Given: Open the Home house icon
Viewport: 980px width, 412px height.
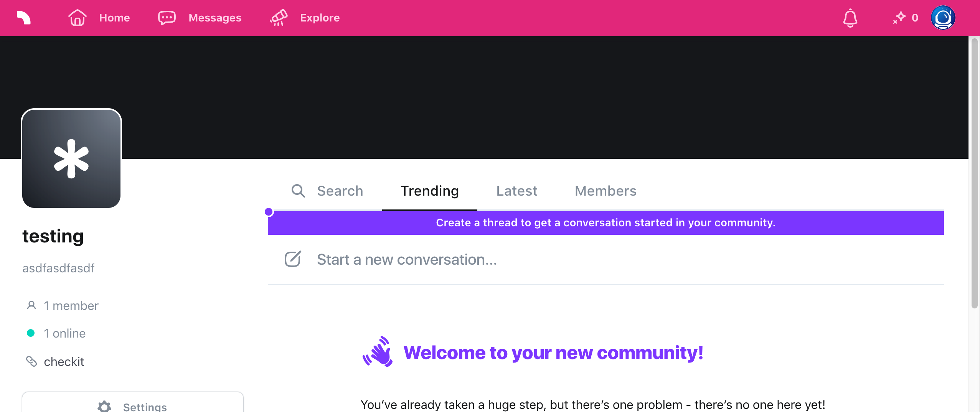Looking at the screenshot, I should point(78,18).
